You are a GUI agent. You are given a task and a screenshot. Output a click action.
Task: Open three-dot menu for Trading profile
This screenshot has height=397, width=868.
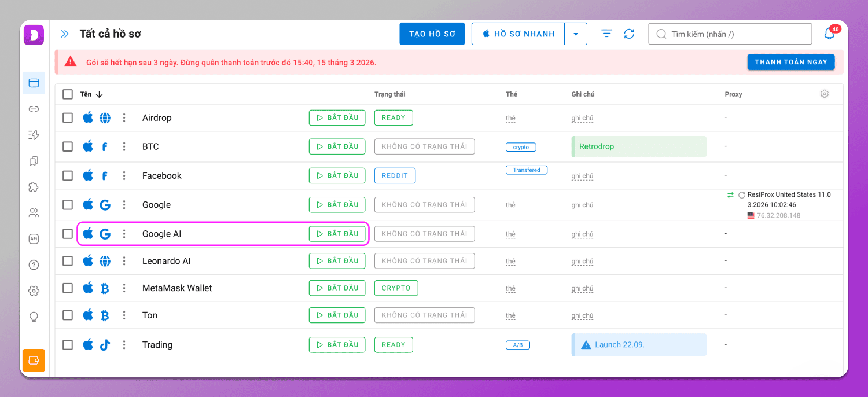click(124, 345)
